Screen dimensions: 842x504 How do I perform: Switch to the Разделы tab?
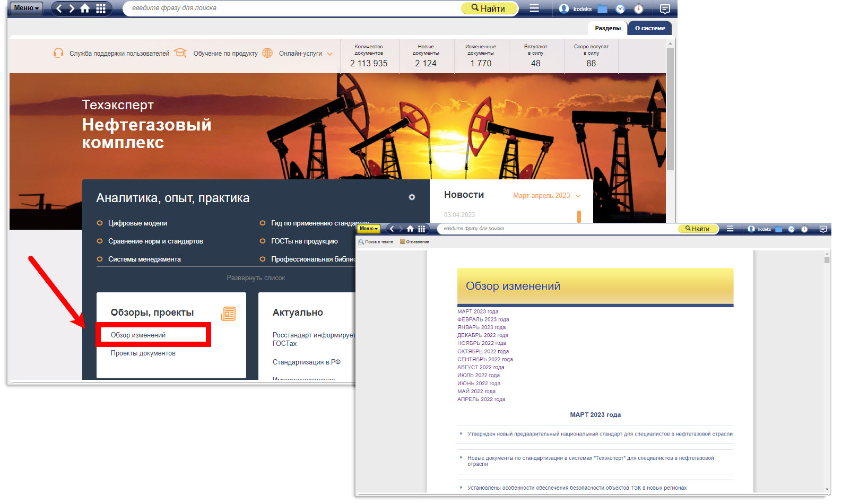click(607, 28)
